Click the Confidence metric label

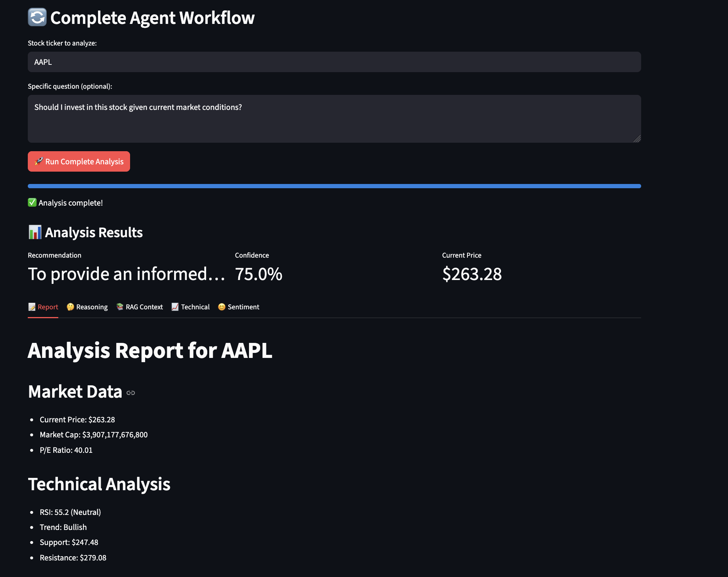[252, 255]
